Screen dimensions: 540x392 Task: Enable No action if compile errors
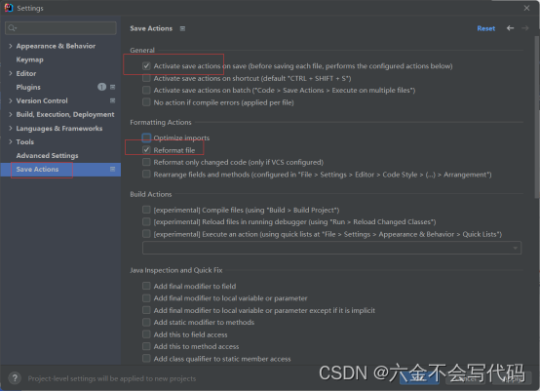click(146, 102)
